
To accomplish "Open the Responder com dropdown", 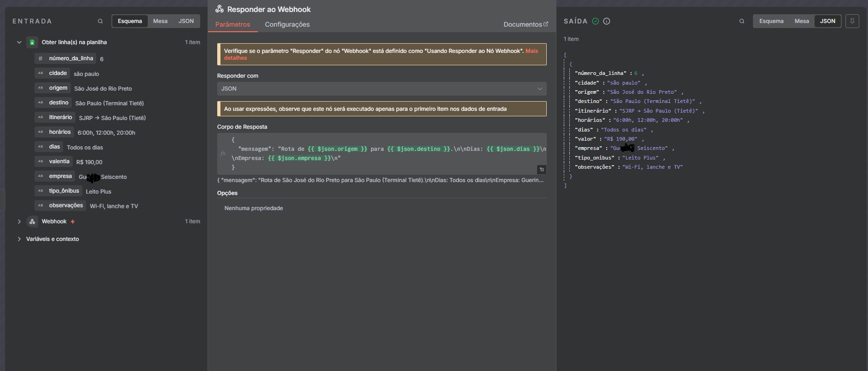I will [382, 89].
